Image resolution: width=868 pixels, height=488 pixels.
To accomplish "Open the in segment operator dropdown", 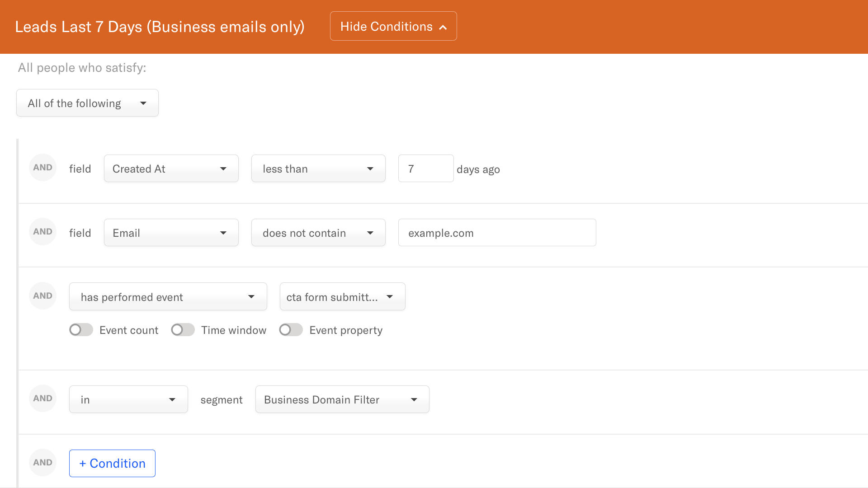I will (128, 399).
